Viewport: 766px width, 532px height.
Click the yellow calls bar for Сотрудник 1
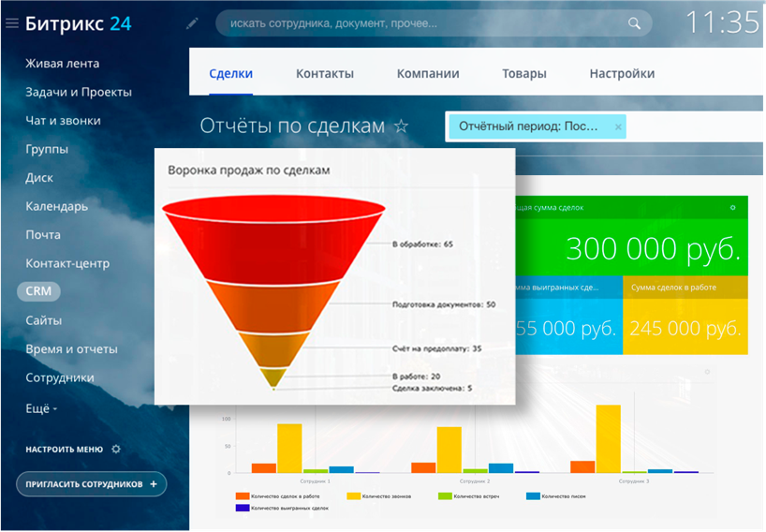289,449
